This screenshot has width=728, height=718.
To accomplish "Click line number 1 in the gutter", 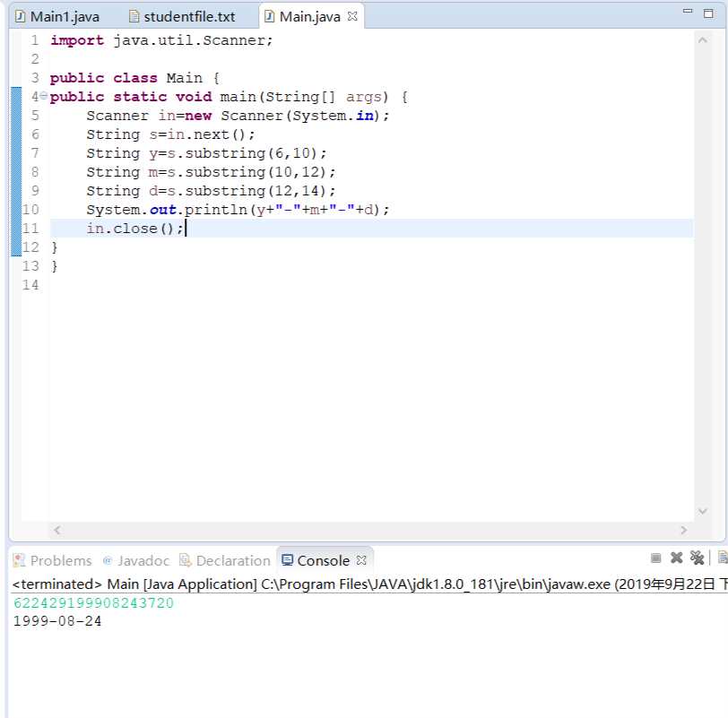I will click(x=35, y=40).
